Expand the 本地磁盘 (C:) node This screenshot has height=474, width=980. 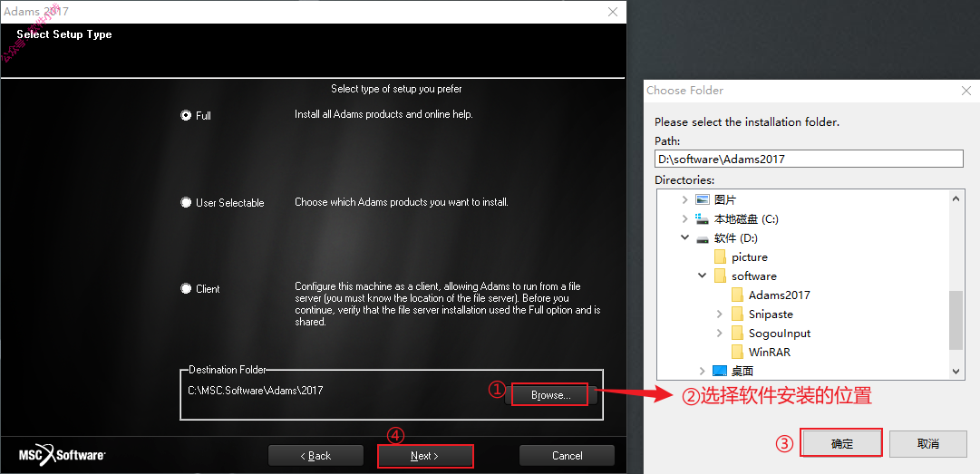[x=685, y=219]
